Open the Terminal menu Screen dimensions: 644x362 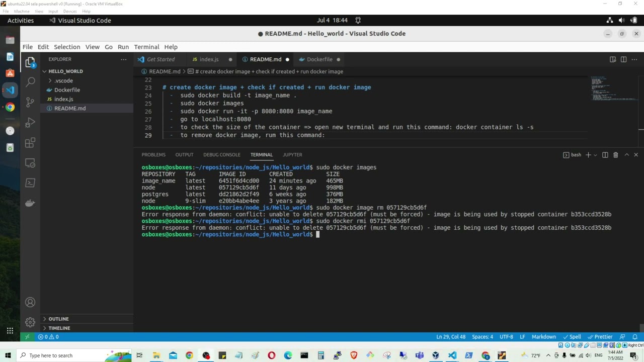pos(146,47)
